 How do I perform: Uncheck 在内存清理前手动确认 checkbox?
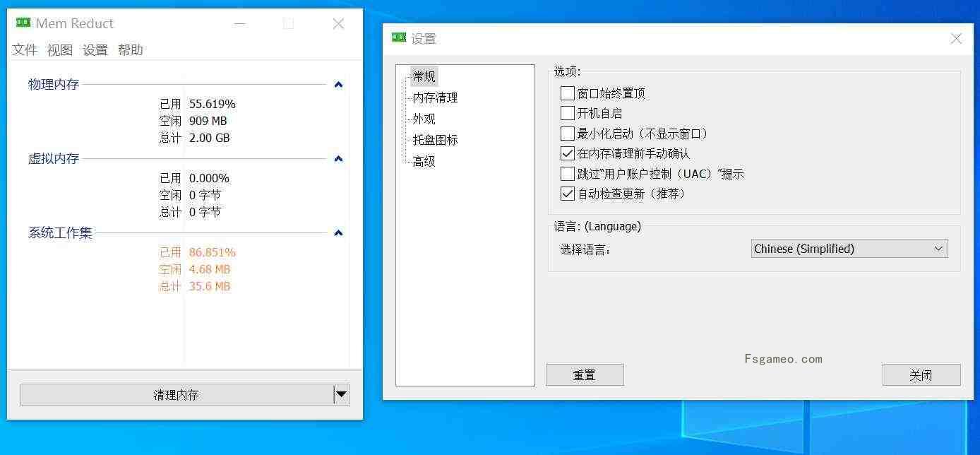tap(568, 153)
